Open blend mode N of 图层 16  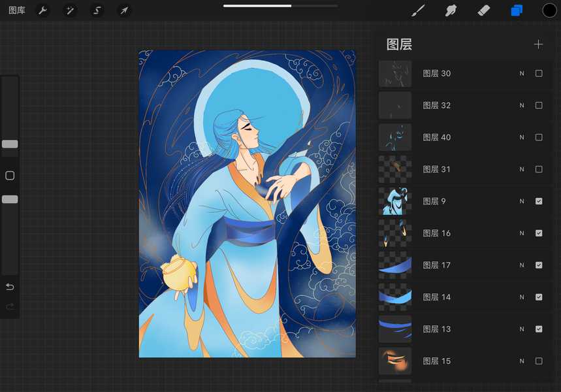pyautogui.click(x=522, y=233)
